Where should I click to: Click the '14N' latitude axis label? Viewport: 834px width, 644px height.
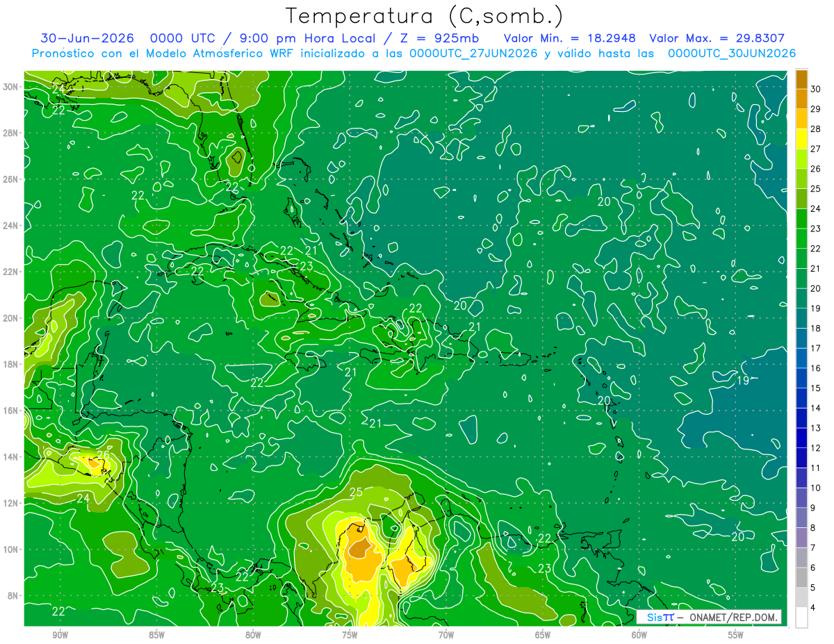point(11,456)
